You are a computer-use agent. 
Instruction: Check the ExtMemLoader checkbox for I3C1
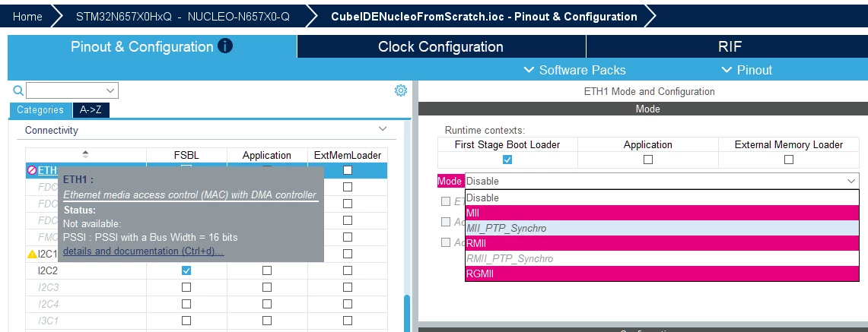pyautogui.click(x=347, y=321)
